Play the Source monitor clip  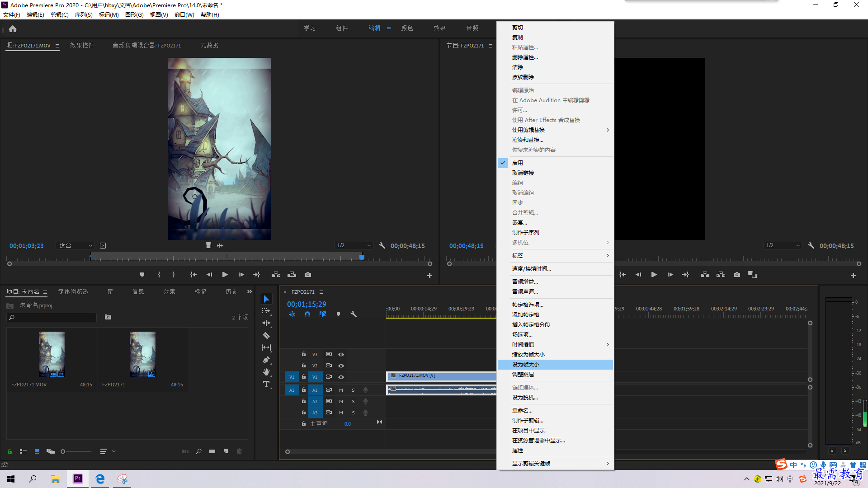[225, 275]
